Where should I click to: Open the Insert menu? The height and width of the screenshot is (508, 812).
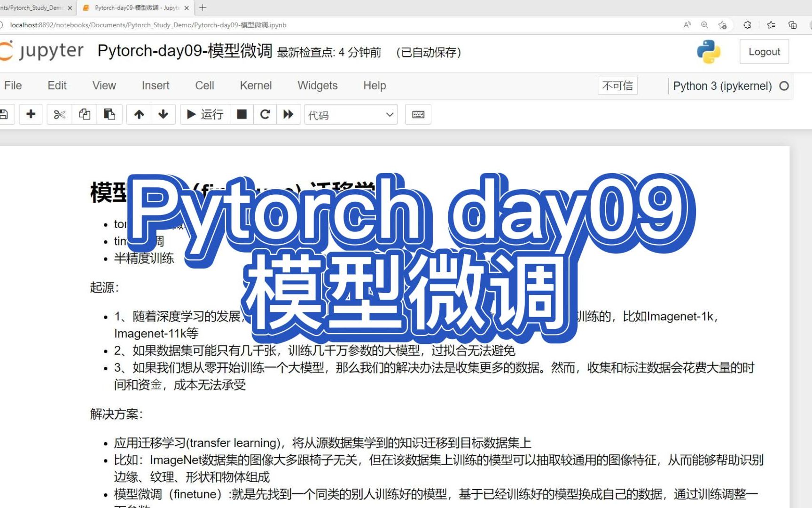pos(156,86)
